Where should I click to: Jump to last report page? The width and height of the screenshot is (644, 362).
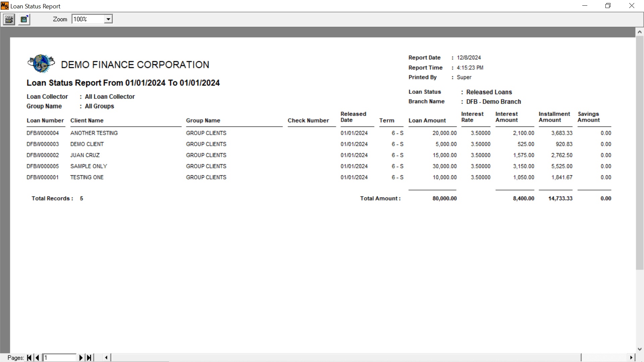(89, 358)
